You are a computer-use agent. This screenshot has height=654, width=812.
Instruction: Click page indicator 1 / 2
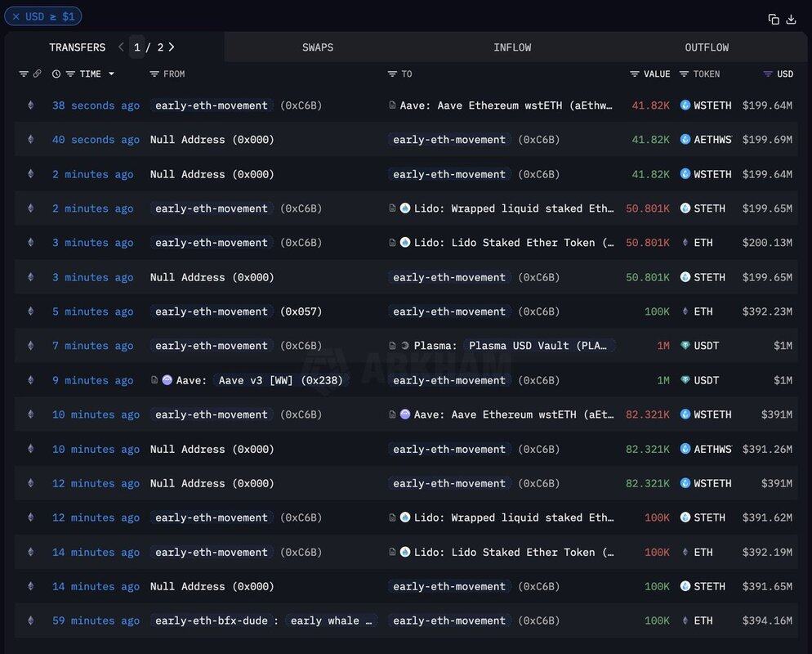click(149, 47)
